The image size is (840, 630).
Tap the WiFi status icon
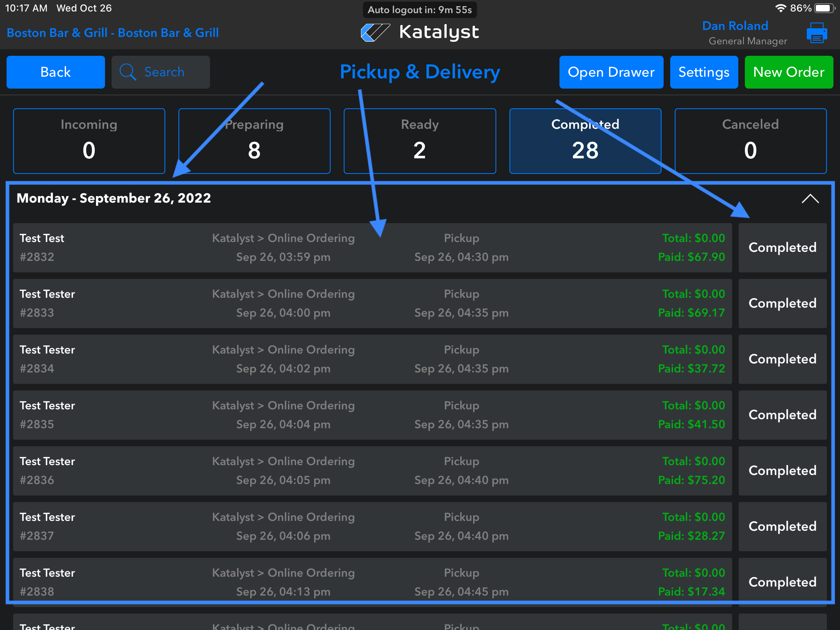tap(780, 8)
